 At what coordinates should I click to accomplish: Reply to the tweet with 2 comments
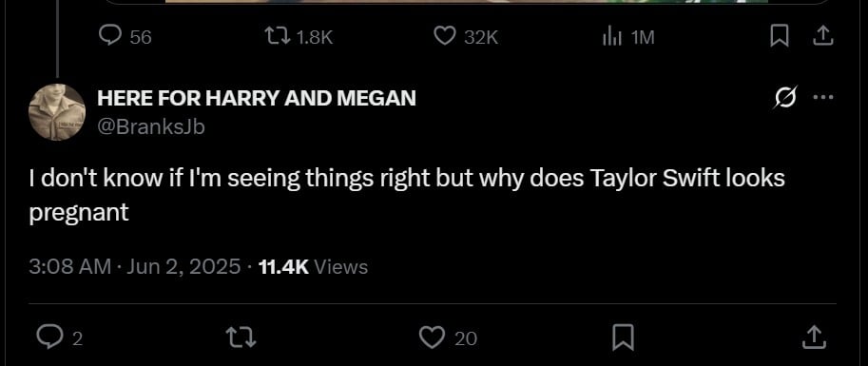(60, 337)
